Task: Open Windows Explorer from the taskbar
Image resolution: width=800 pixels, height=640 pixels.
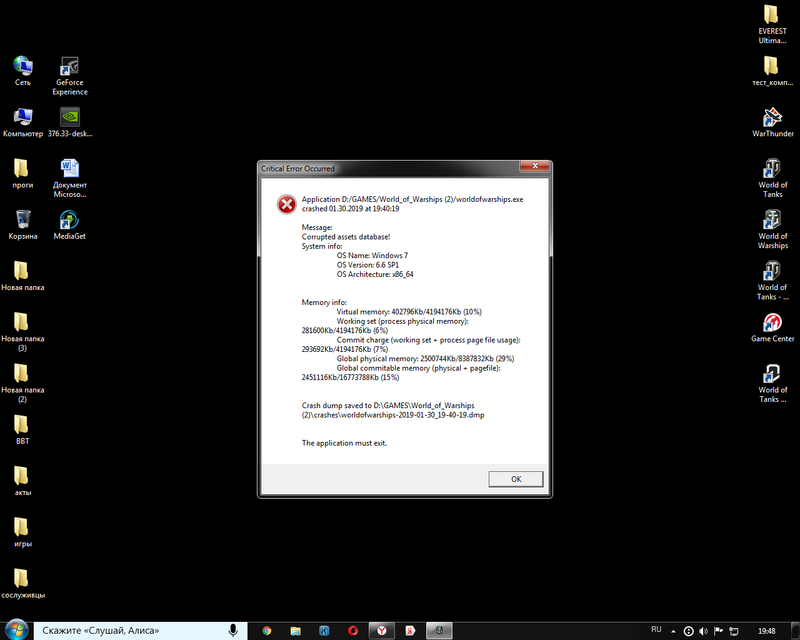Action: (295, 631)
